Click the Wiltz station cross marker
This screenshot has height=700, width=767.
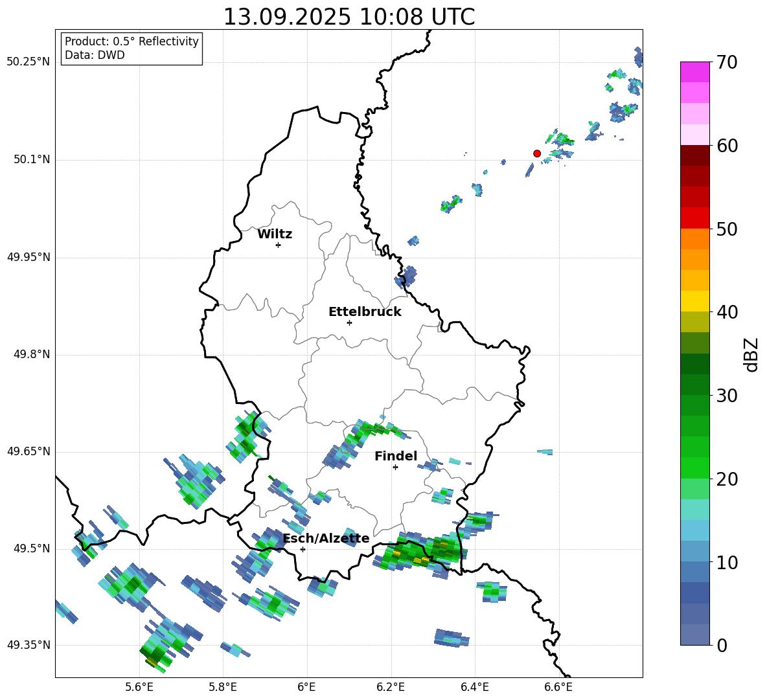coord(279,245)
